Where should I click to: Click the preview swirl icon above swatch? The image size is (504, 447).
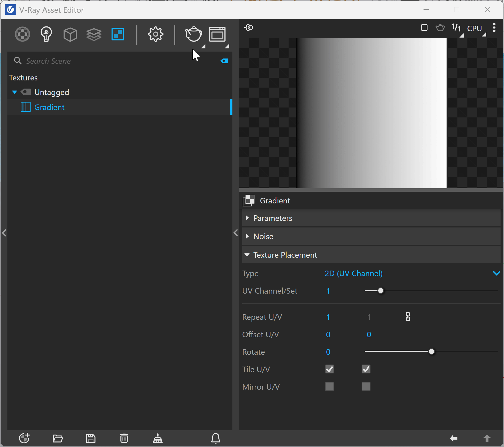(249, 28)
